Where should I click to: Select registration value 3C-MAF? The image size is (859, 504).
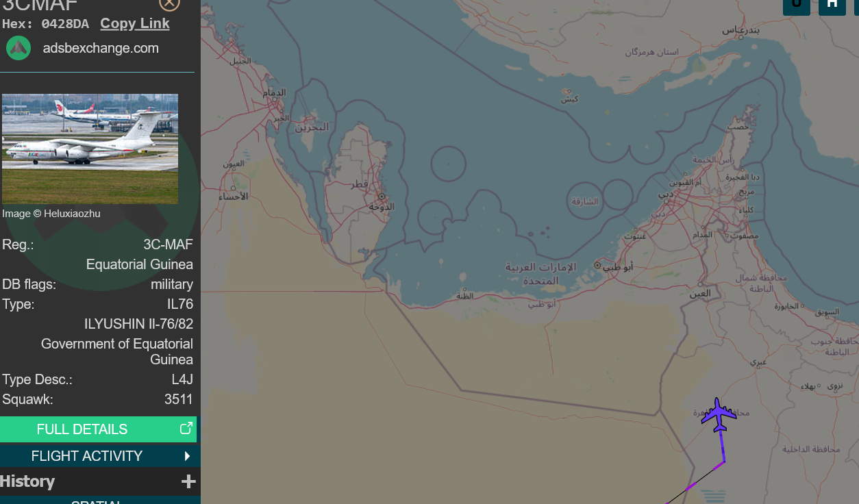click(168, 244)
